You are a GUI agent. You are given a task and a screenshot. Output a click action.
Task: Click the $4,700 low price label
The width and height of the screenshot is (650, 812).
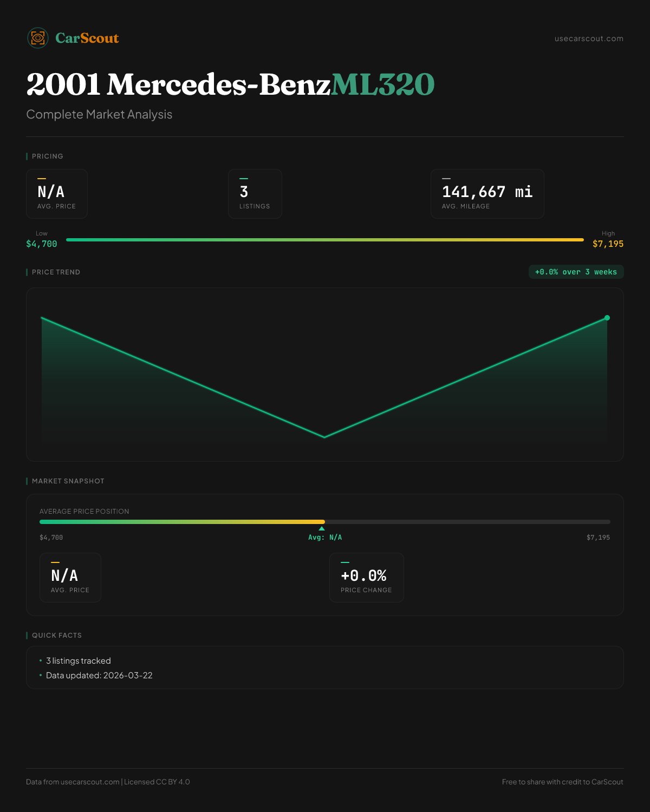tap(42, 244)
